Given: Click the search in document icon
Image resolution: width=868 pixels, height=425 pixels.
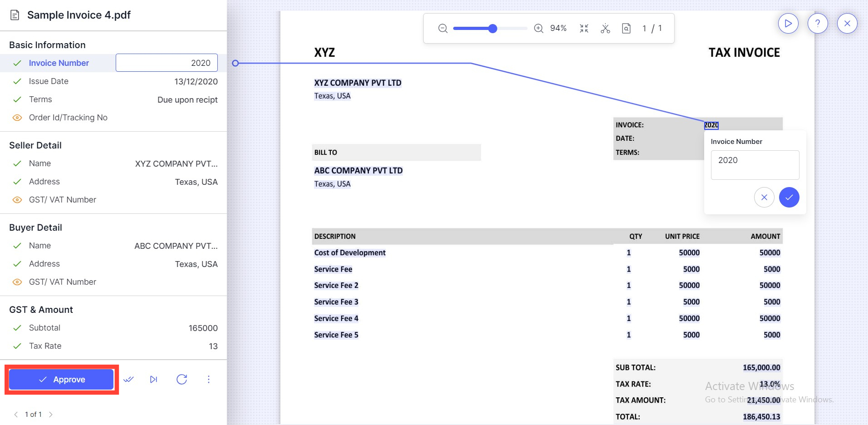Looking at the screenshot, I should point(626,29).
